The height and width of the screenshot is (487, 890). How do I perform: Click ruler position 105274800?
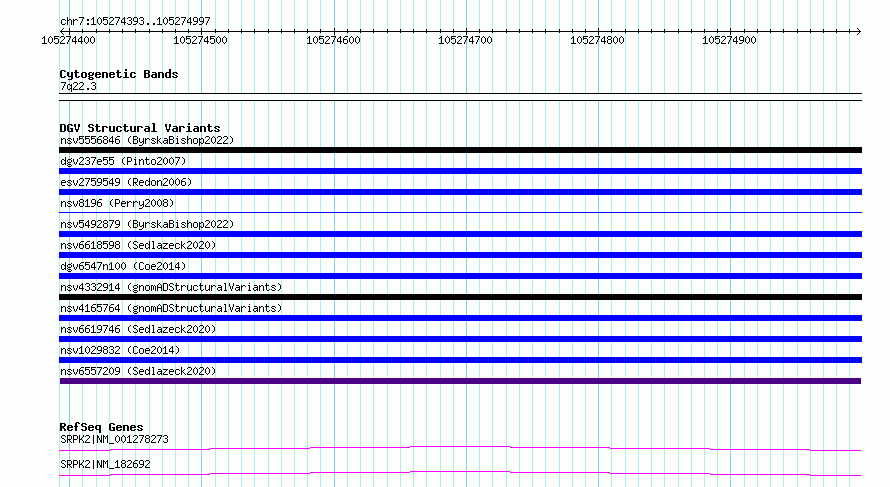[x=597, y=40]
